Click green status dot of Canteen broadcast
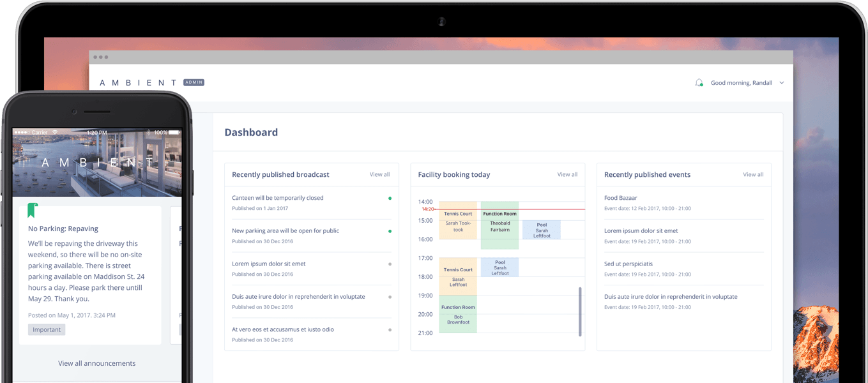 390,199
